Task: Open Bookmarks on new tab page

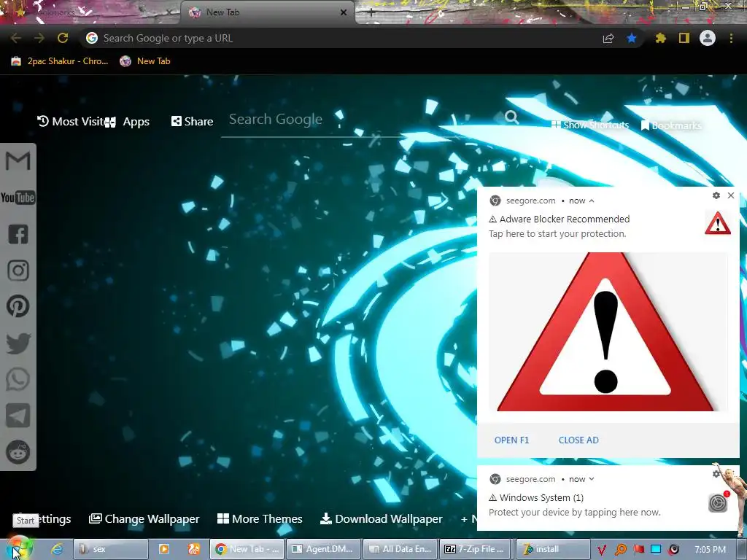Action: [x=671, y=125]
